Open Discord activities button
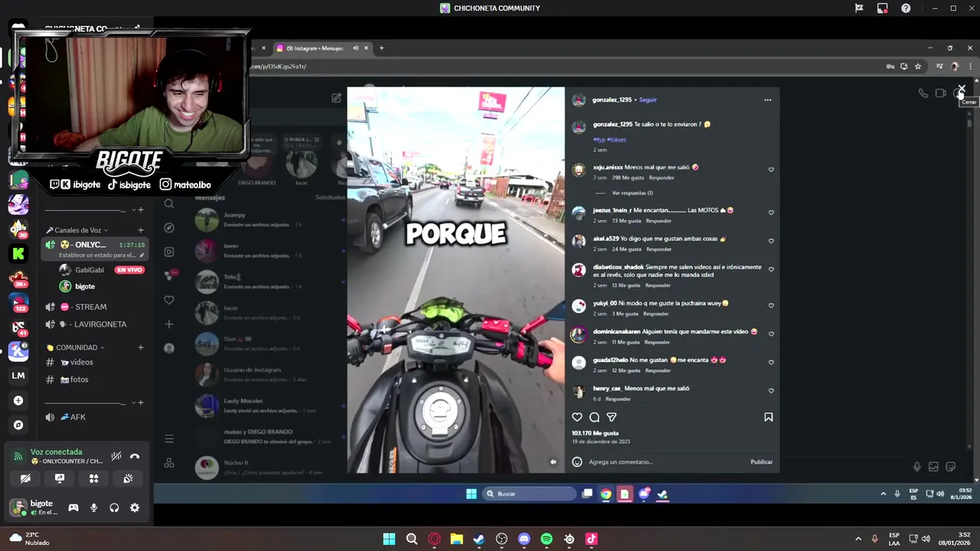Image resolution: width=980 pixels, height=551 pixels. pyautogui.click(x=93, y=478)
